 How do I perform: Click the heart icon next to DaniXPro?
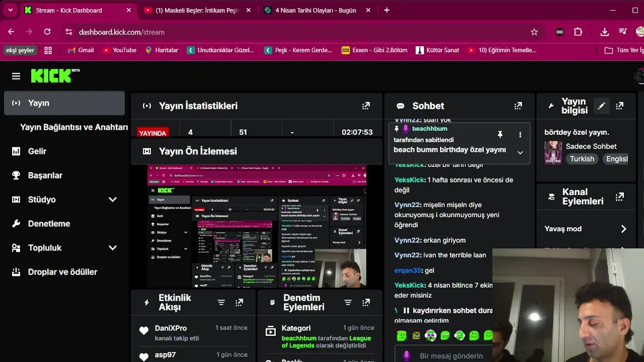144,331
